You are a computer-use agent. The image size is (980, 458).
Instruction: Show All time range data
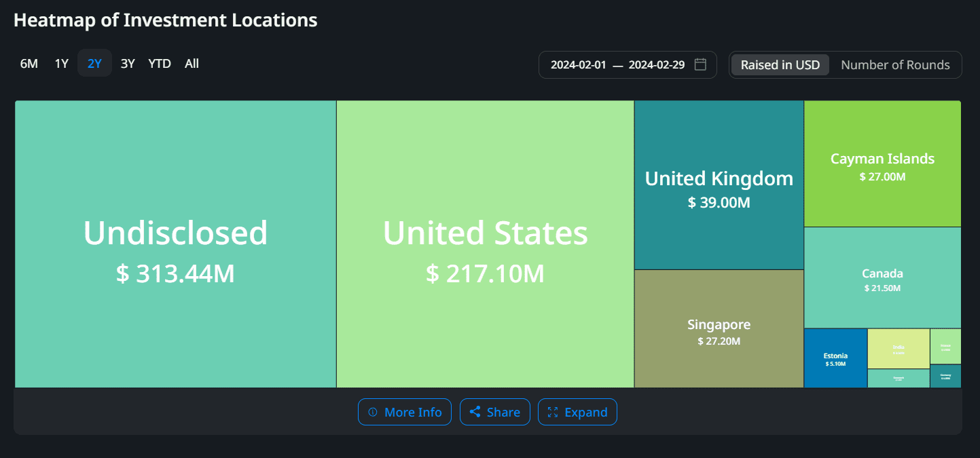192,64
